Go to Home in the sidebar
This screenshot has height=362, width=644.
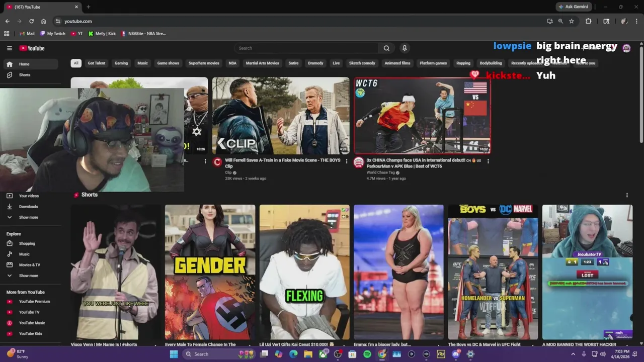tap(31, 64)
